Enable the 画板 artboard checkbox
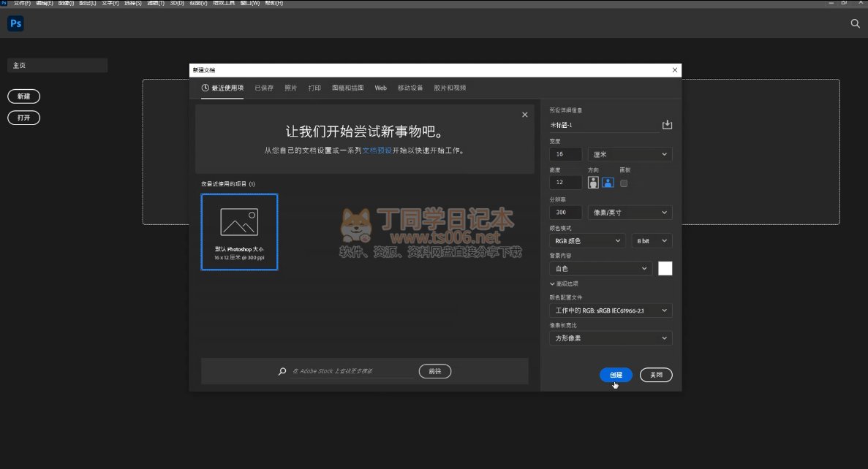The height and width of the screenshot is (469, 868). coord(624,183)
